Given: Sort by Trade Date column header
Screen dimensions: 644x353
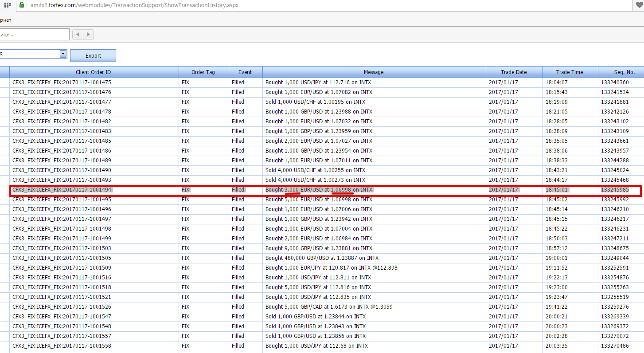Looking at the screenshot, I should tap(514, 72).
